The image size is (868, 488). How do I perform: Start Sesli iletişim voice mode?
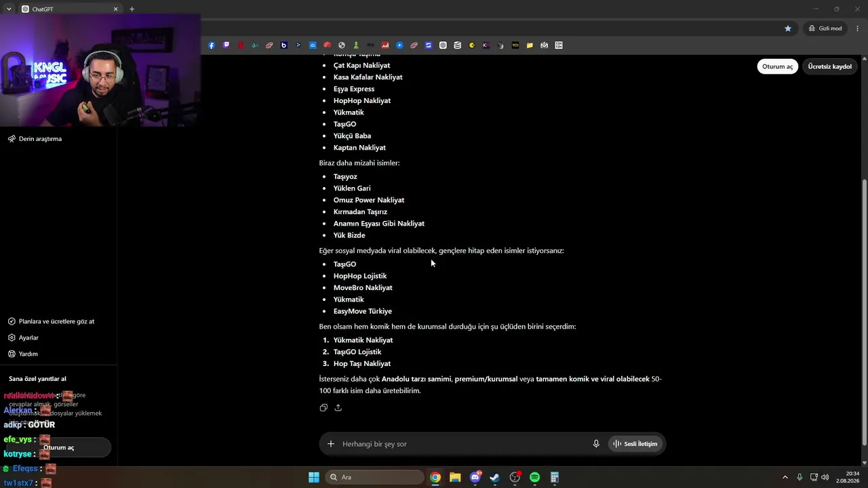[x=635, y=444]
